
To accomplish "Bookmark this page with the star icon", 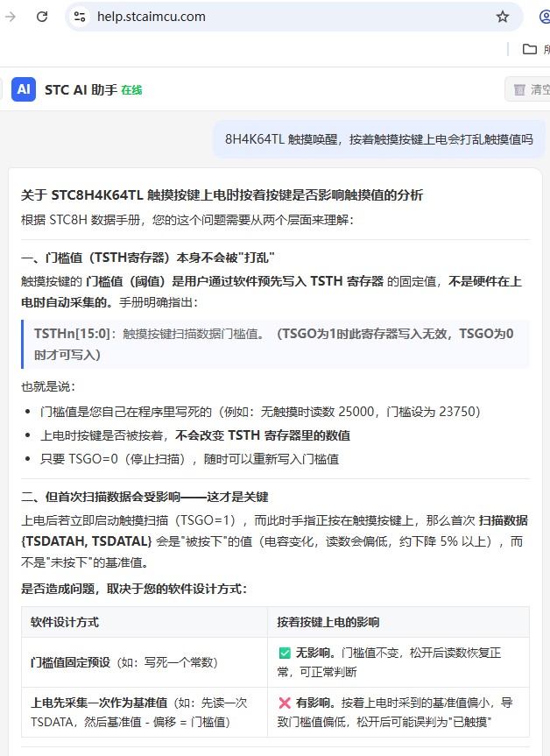I will (x=503, y=17).
